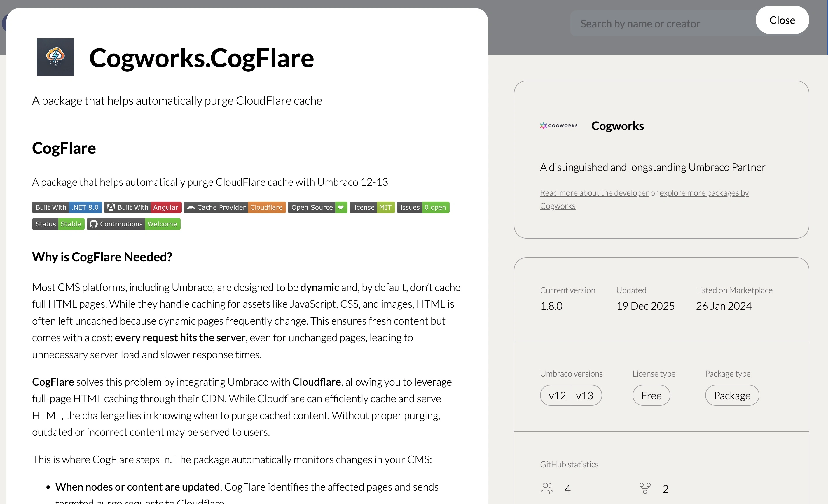The image size is (828, 504).
Task: Click the Status Stable badge
Action: [x=58, y=224]
